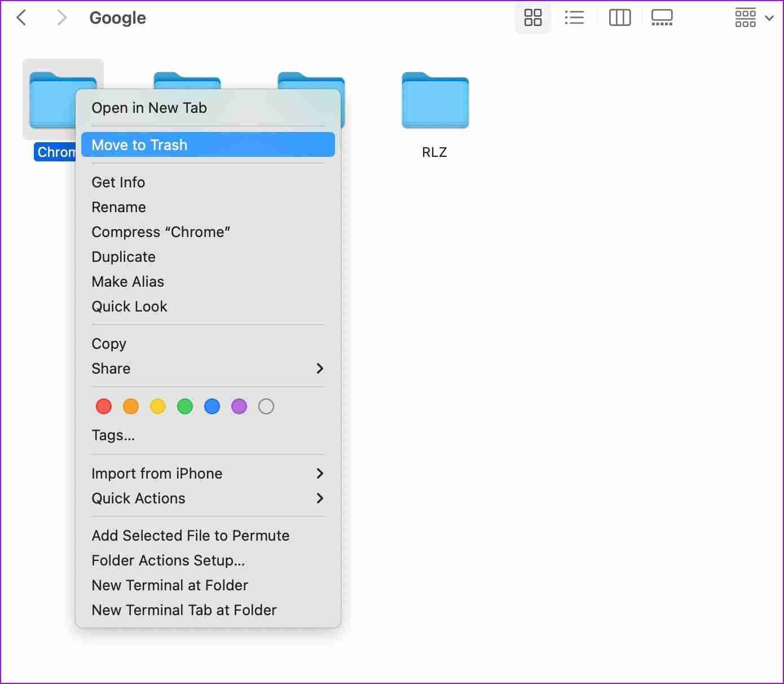Viewport: 784px width, 684px height.
Task: Choose Quick Look
Action: pyautogui.click(x=208, y=306)
